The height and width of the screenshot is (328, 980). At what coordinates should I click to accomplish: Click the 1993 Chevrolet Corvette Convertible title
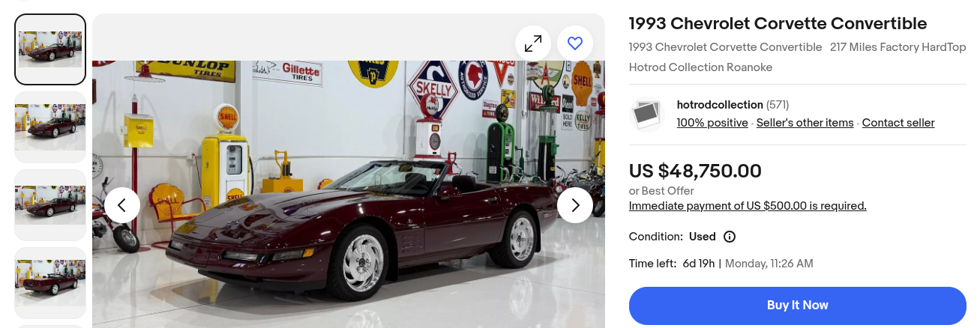pos(778,23)
